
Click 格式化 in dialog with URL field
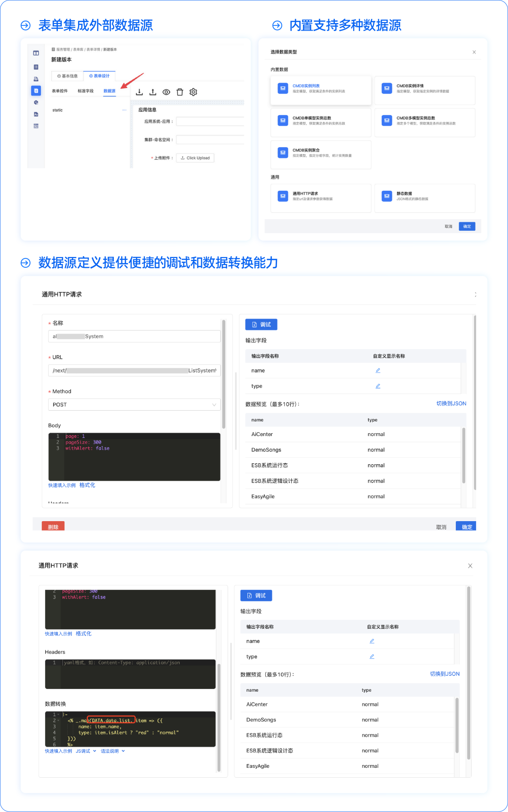pos(87,485)
